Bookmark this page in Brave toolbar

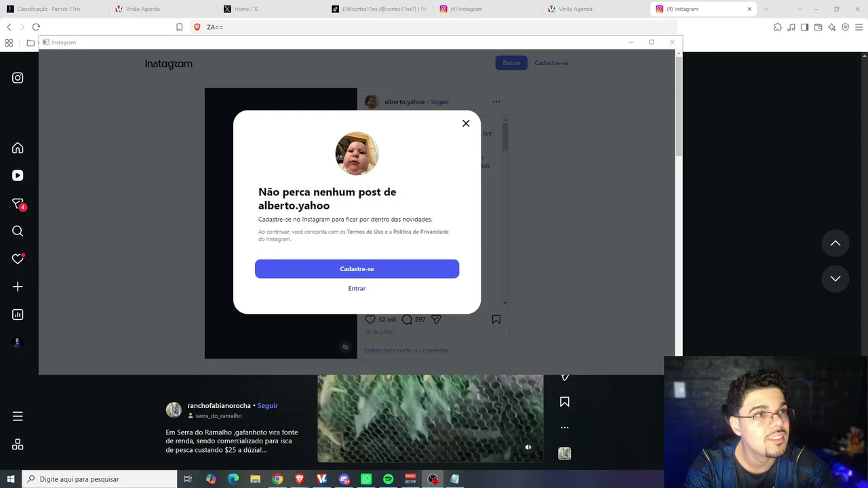coord(179,27)
